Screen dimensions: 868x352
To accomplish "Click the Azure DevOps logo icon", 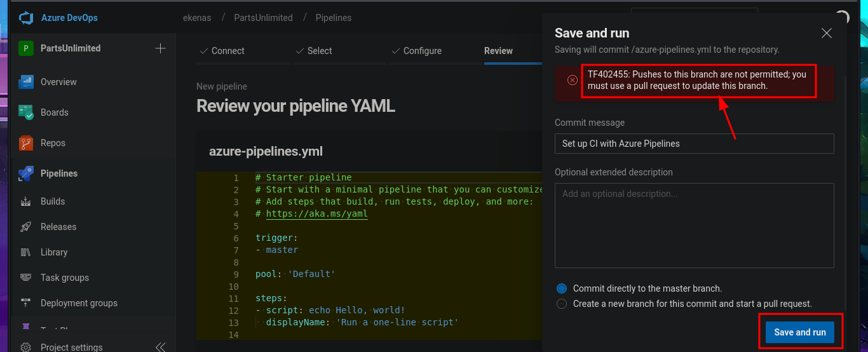I will click(26, 18).
